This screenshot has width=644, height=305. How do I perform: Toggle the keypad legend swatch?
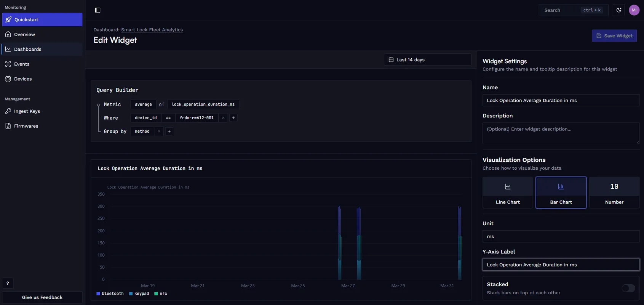pyautogui.click(x=131, y=294)
